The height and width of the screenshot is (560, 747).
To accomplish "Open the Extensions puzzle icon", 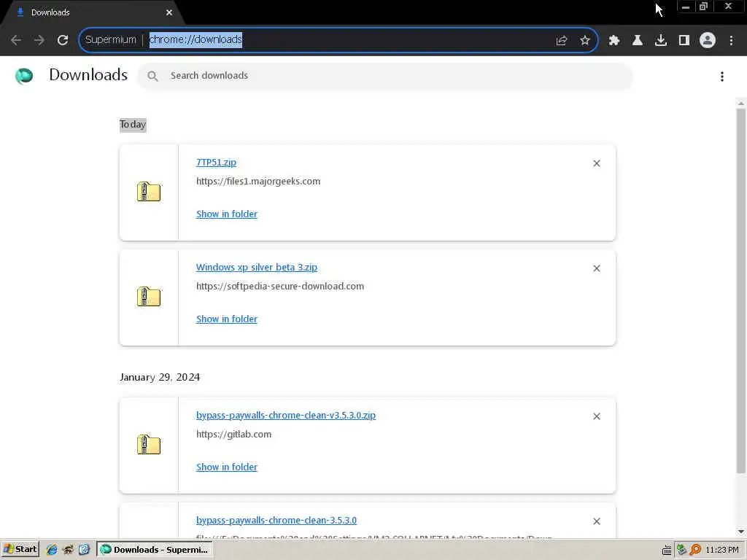I will tap(614, 41).
